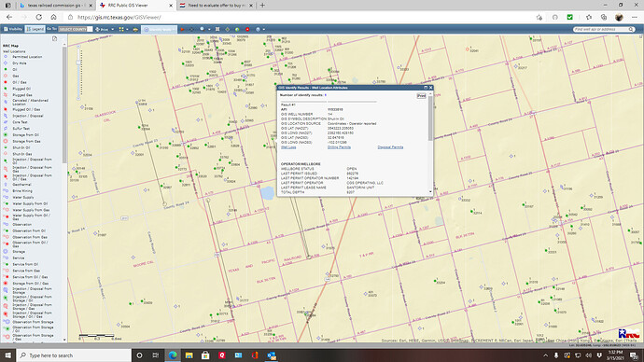
Task: Click the red circle toolbar icon
Action: [x=247, y=29]
